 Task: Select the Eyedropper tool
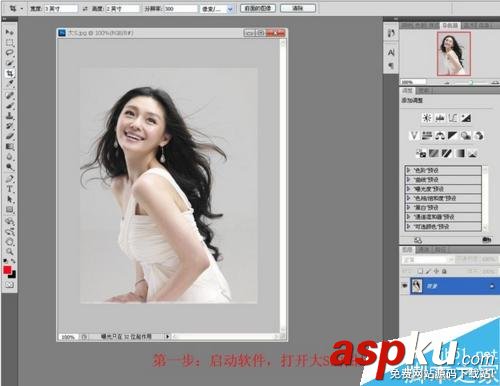pyautogui.click(x=9, y=83)
